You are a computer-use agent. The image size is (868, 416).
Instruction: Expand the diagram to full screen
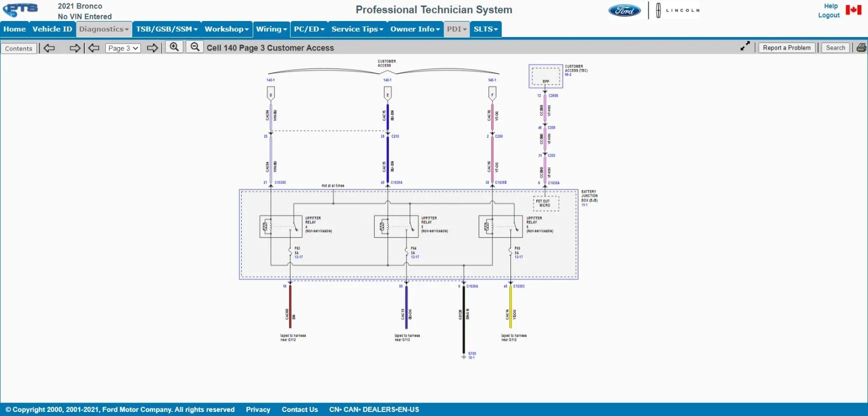click(745, 46)
